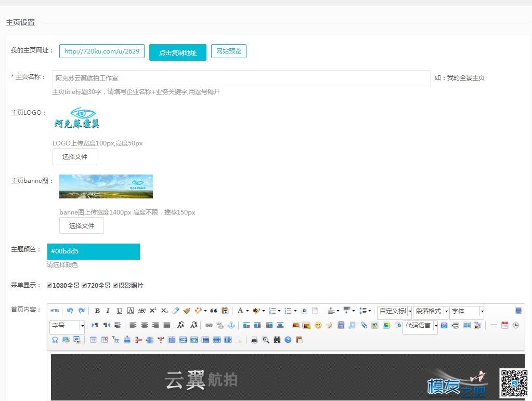
Task: Toggle strikethrough formatting
Action: click(142, 311)
